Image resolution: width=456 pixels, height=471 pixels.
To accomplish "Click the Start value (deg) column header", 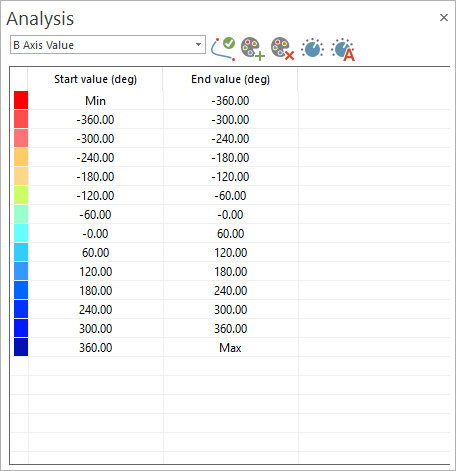I will [x=95, y=79].
